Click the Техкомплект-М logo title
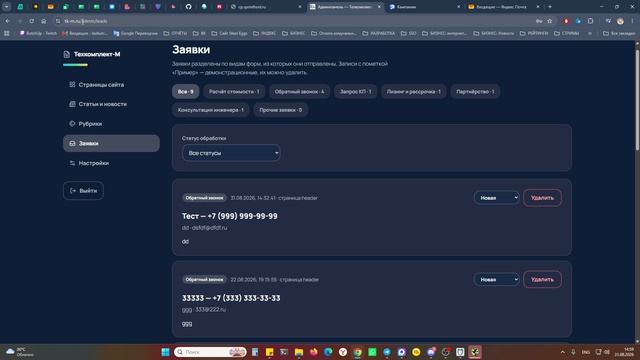This screenshot has width=640, height=360. tap(97, 54)
